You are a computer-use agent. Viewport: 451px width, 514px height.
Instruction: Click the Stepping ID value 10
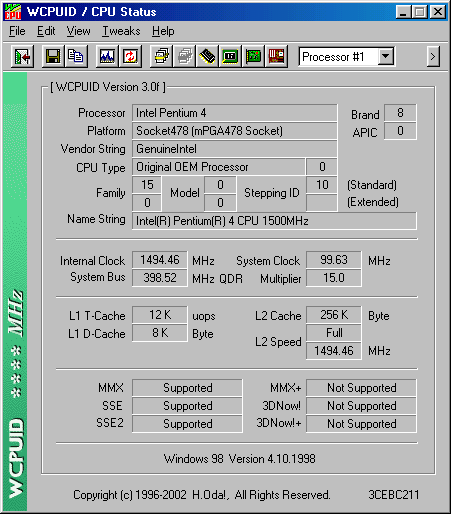pyautogui.click(x=322, y=185)
